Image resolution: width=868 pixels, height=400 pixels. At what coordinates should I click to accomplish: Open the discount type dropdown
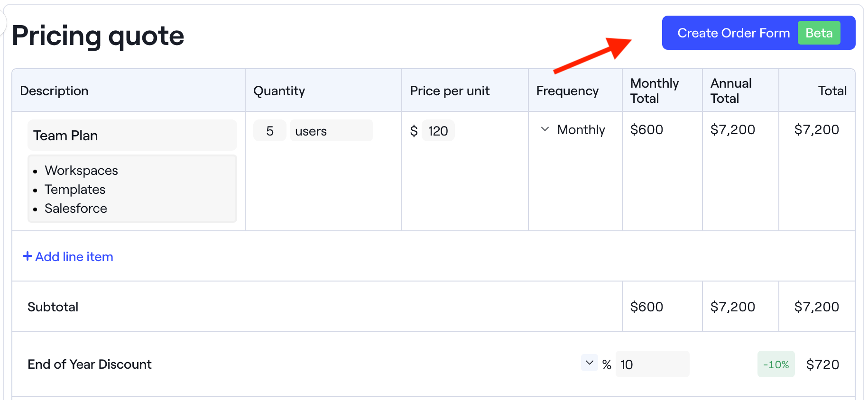pos(589,363)
